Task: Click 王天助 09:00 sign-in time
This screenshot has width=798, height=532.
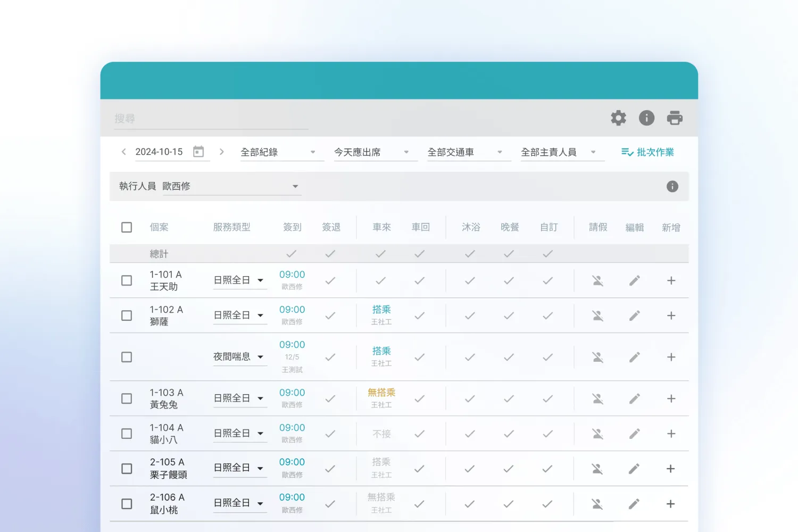Action: point(292,275)
